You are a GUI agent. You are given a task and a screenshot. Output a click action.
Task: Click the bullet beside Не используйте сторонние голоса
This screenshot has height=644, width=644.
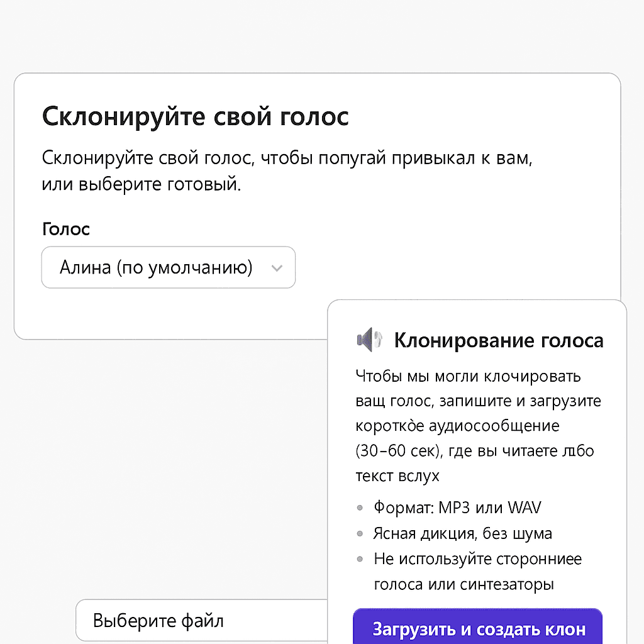click(x=360, y=559)
